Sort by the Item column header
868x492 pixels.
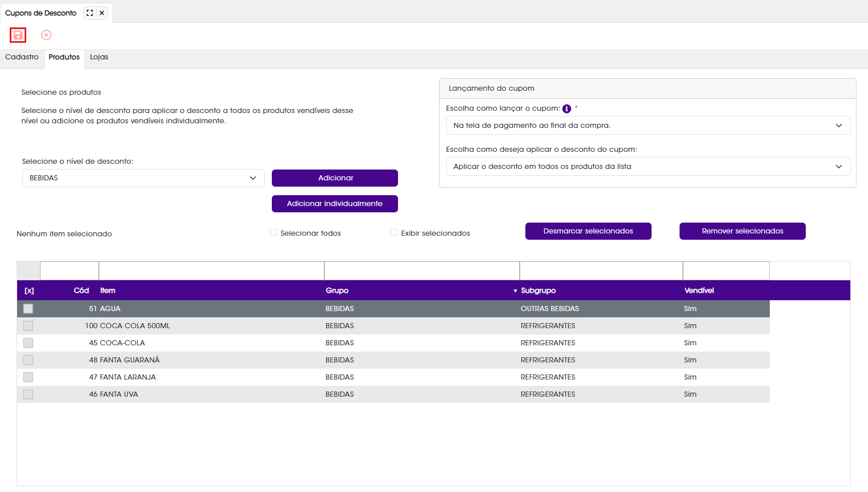108,291
